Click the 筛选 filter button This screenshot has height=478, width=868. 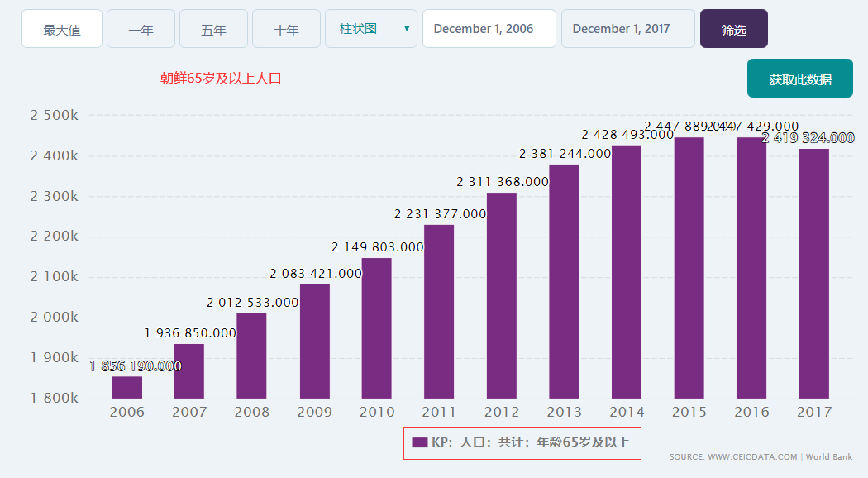[x=733, y=28]
